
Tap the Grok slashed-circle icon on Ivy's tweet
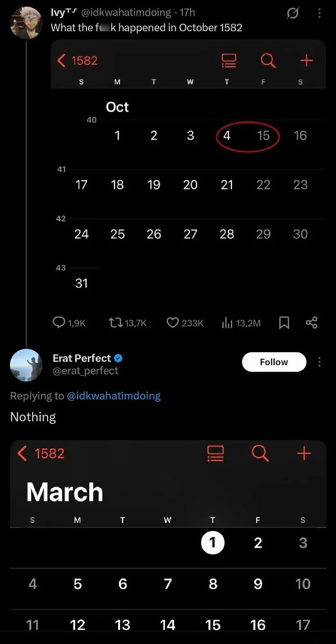tap(292, 14)
